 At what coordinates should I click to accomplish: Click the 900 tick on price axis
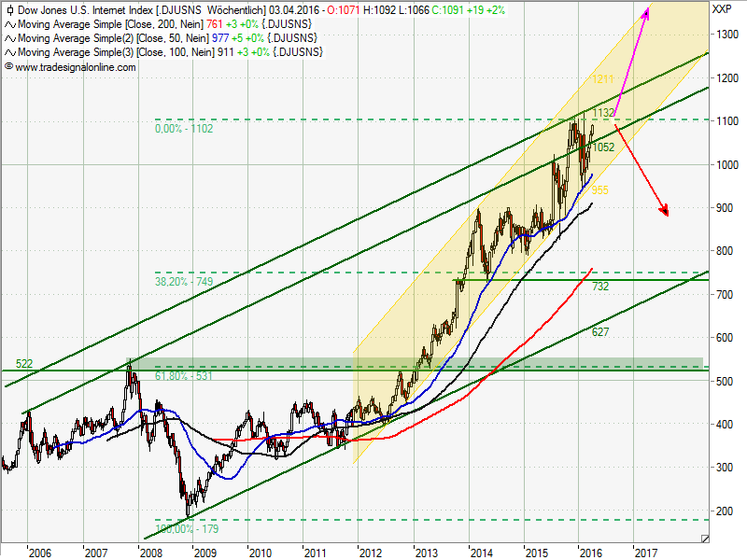click(x=725, y=208)
